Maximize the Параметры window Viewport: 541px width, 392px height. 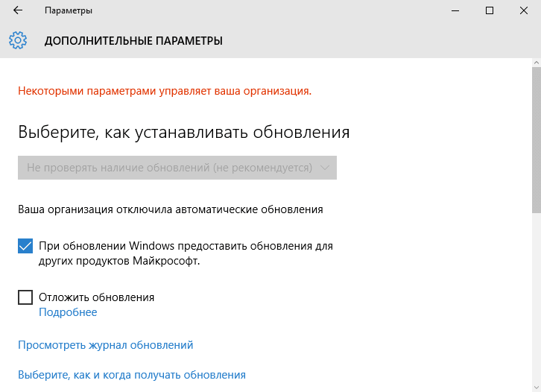tap(490, 10)
